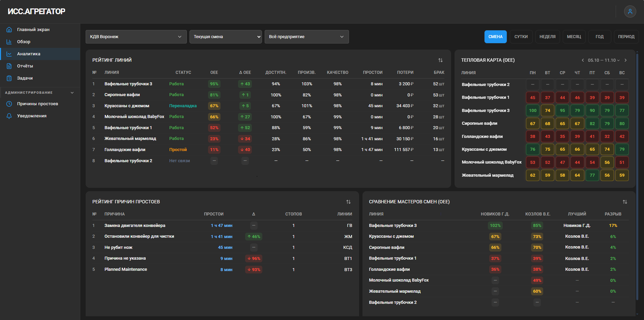The height and width of the screenshot is (320, 644).
Task: Open Задачи in the sidebar
Action: click(x=40, y=78)
